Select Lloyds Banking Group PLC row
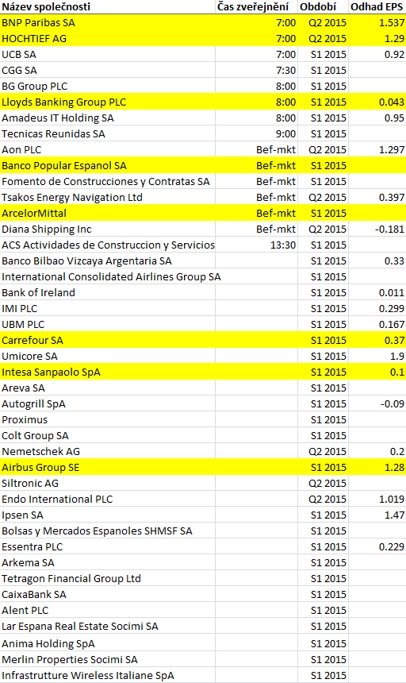Screen dimensions: 406x683 (203, 102)
